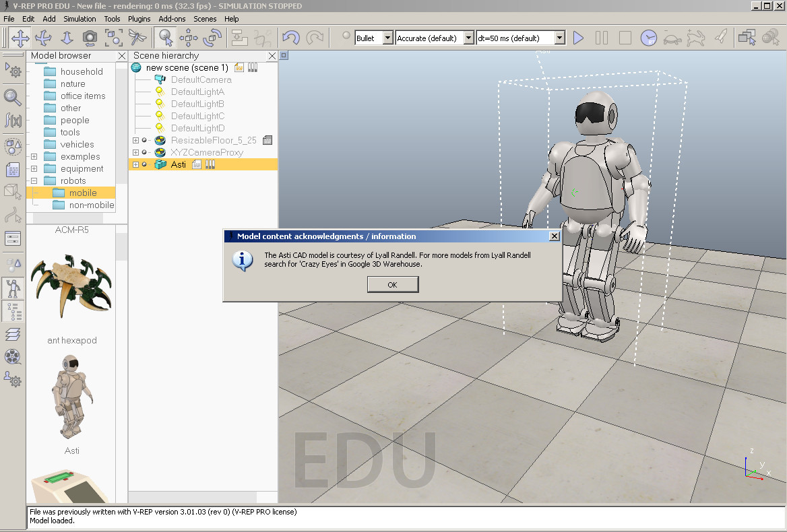Open the Plugins menu
The image size is (787, 532).
139,19
